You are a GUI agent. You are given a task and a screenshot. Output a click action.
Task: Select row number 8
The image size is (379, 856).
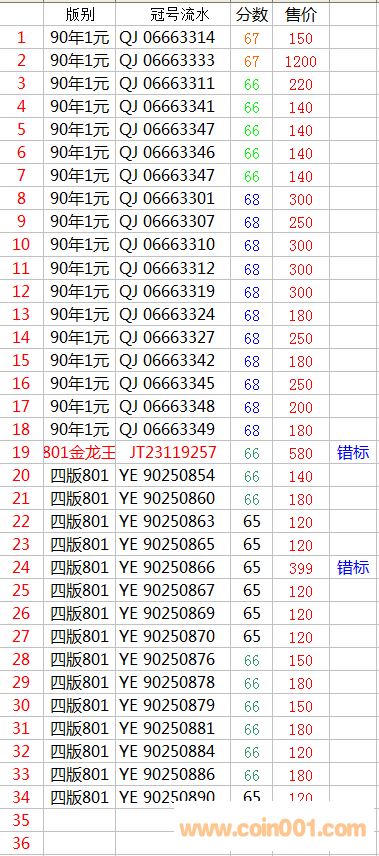coord(21,199)
